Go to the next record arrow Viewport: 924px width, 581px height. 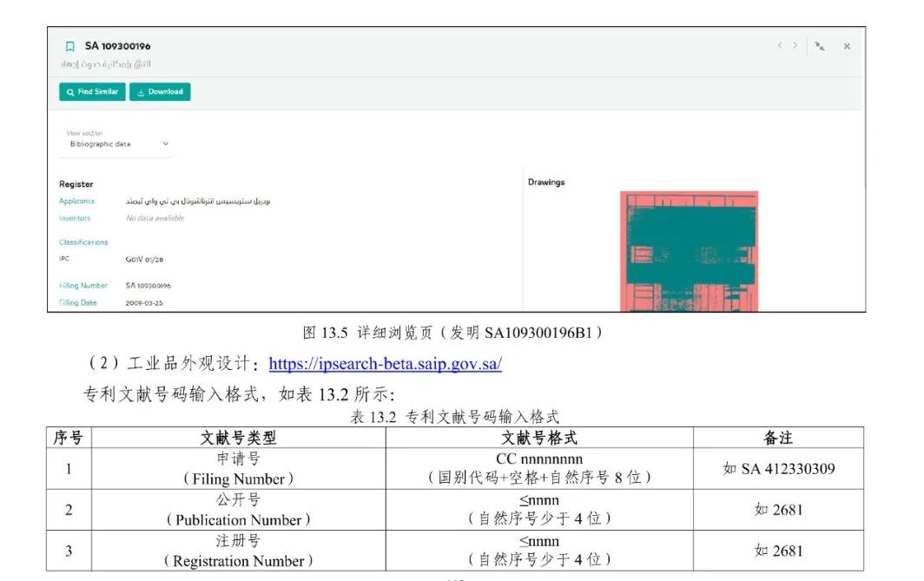point(795,46)
